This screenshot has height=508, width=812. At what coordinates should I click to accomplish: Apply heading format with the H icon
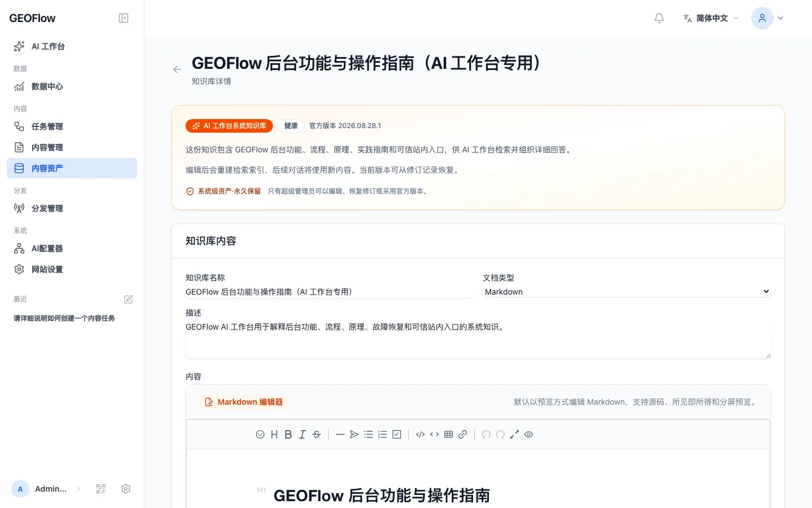pyautogui.click(x=274, y=435)
